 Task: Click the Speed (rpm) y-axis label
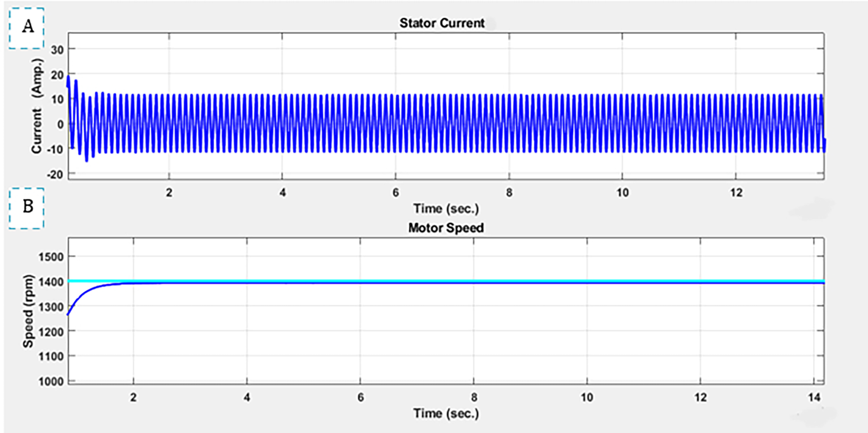pos(28,311)
